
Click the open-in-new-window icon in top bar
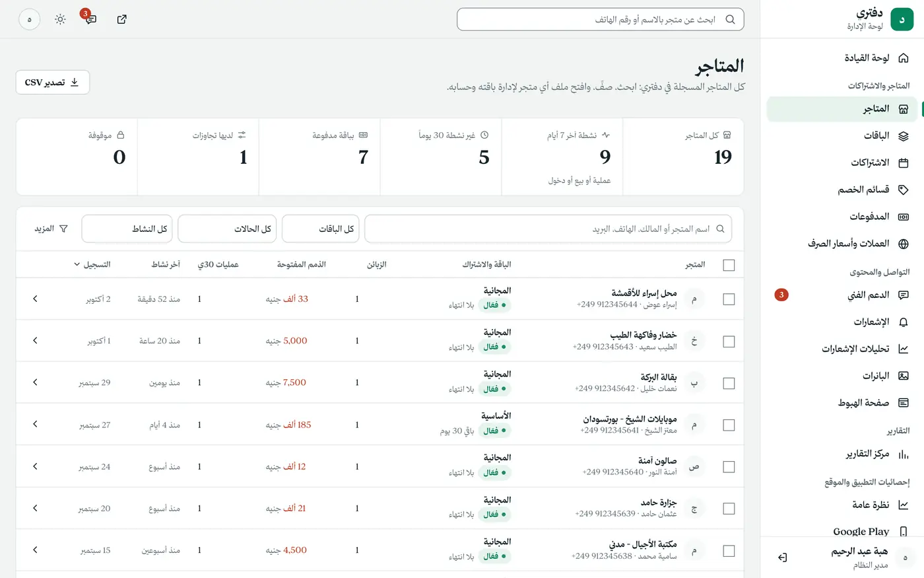point(121,19)
